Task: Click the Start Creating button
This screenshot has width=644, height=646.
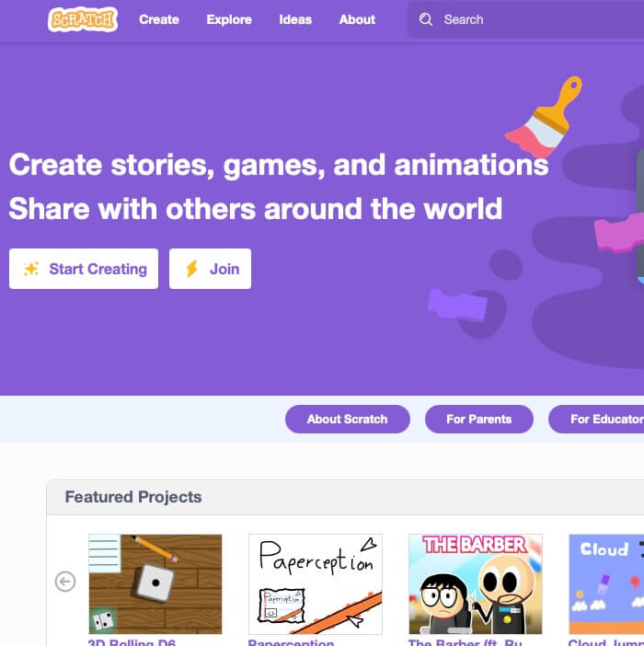Action: [x=84, y=269]
